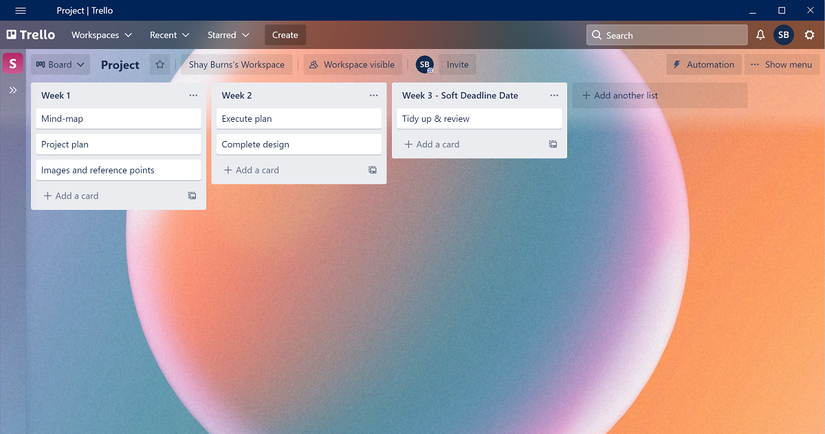825x434 pixels.
Task: Maximize the Trello window
Action: click(782, 11)
